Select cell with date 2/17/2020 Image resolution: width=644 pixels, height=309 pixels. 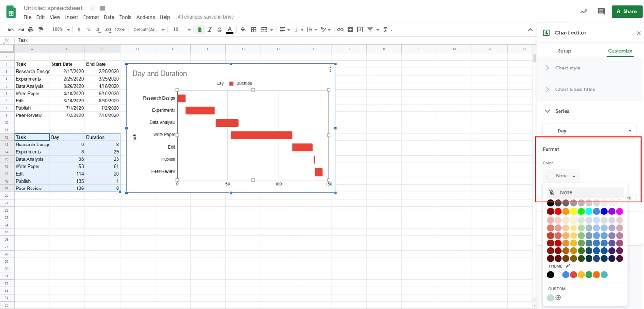67,71
